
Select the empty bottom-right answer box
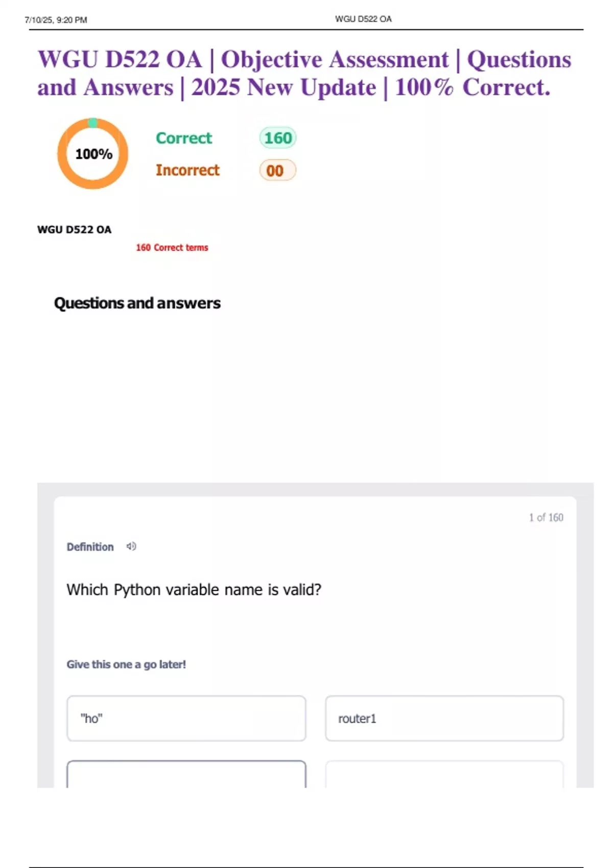444,774
